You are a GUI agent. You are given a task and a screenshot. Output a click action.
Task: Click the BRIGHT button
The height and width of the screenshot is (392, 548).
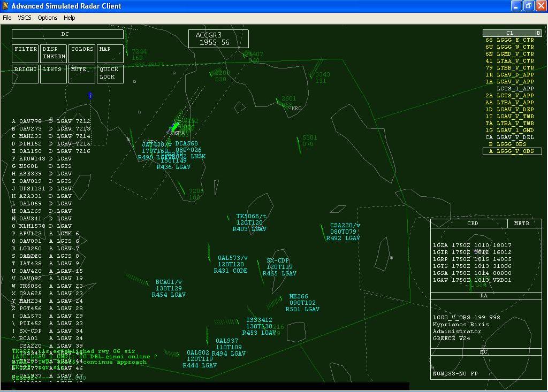pyautogui.click(x=25, y=74)
